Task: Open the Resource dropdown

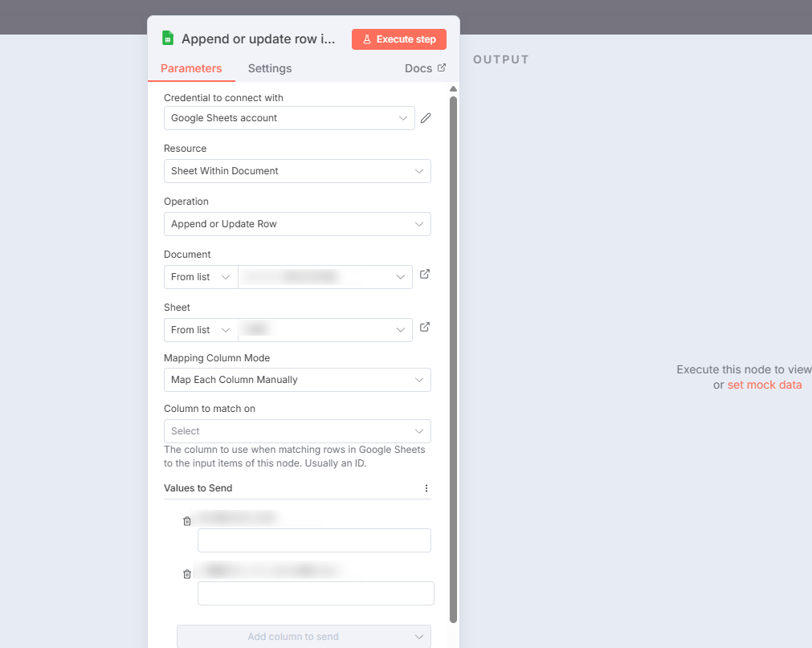Action: (297, 171)
